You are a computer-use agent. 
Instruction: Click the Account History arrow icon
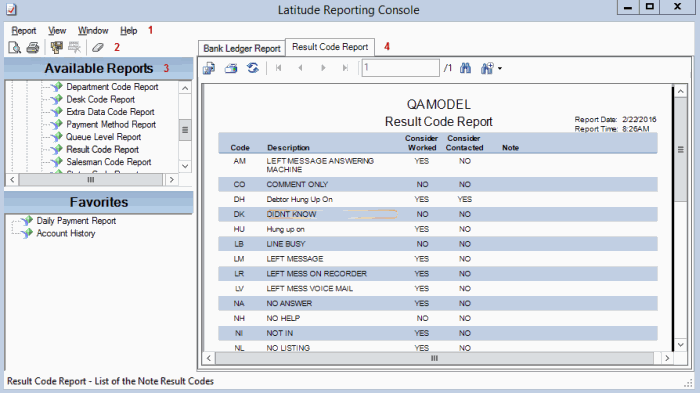click(27, 233)
